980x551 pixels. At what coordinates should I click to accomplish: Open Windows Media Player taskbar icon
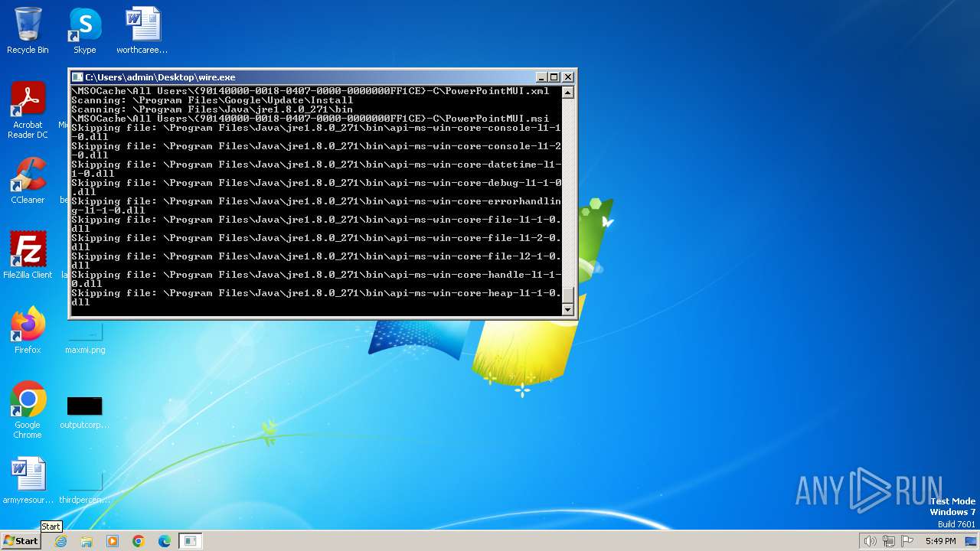pos(113,541)
